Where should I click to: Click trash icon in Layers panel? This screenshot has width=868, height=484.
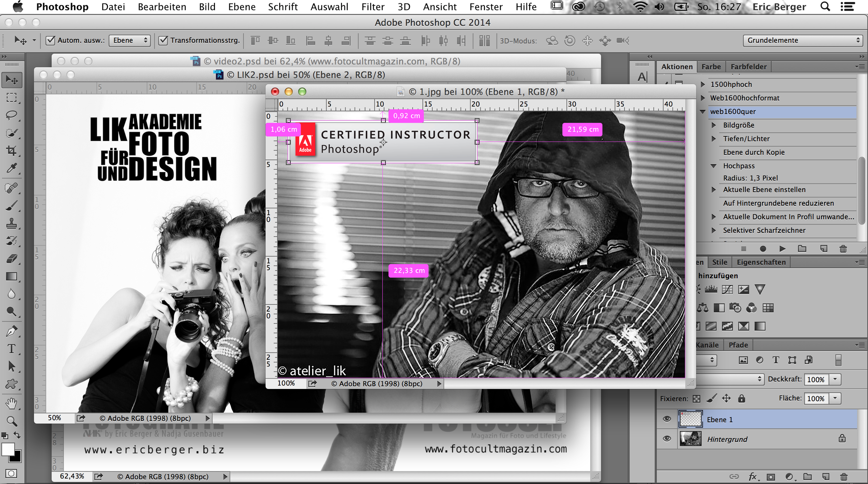click(844, 477)
